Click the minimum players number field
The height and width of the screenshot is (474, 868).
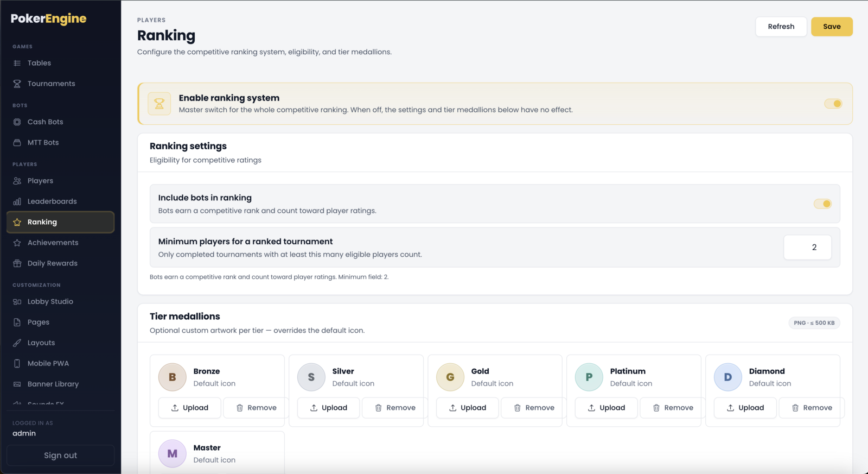(x=807, y=248)
